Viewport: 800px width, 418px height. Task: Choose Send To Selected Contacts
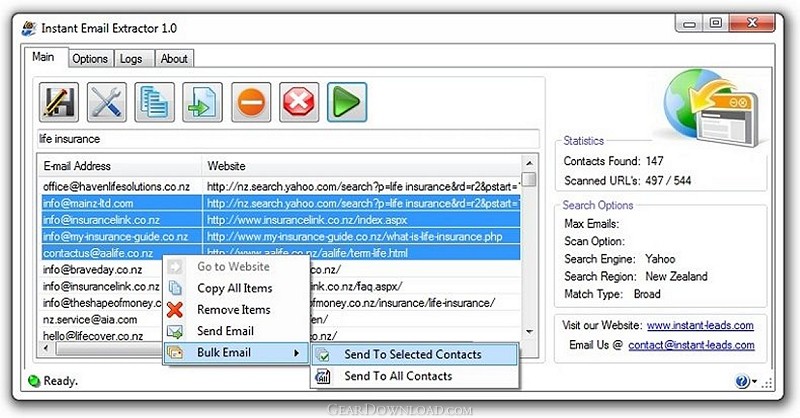(415, 354)
